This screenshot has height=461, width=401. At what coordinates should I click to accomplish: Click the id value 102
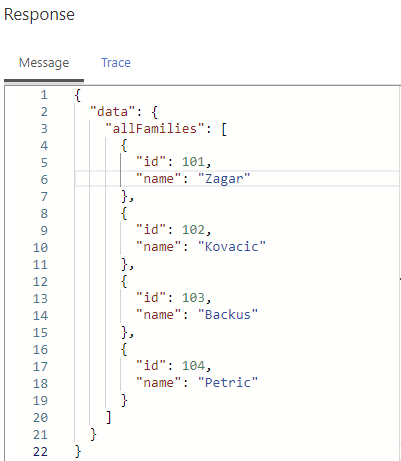click(193, 230)
